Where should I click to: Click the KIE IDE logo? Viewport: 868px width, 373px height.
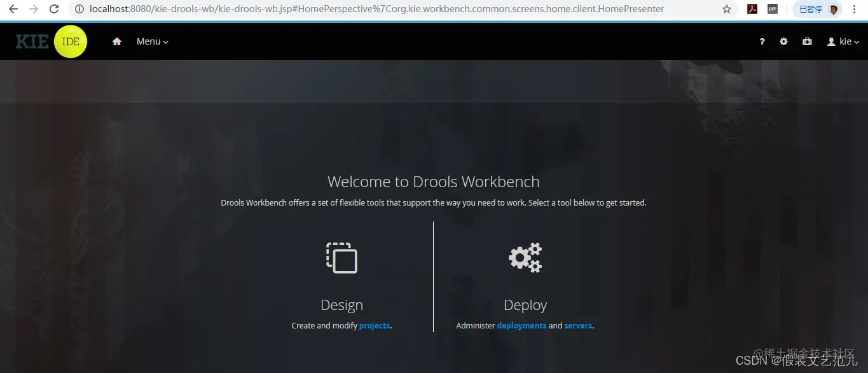coord(52,41)
